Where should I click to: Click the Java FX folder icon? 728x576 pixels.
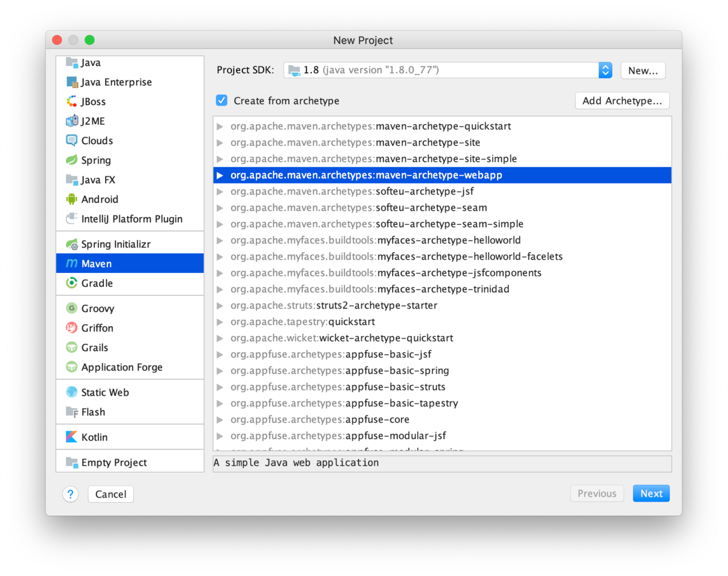click(x=72, y=179)
